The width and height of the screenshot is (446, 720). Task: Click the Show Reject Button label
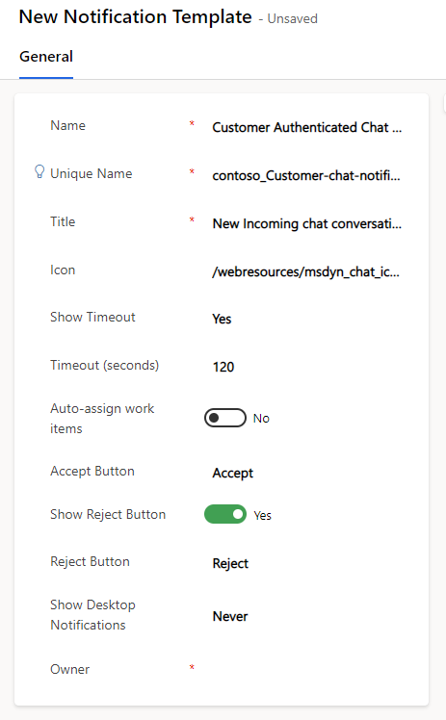pos(108,514)
